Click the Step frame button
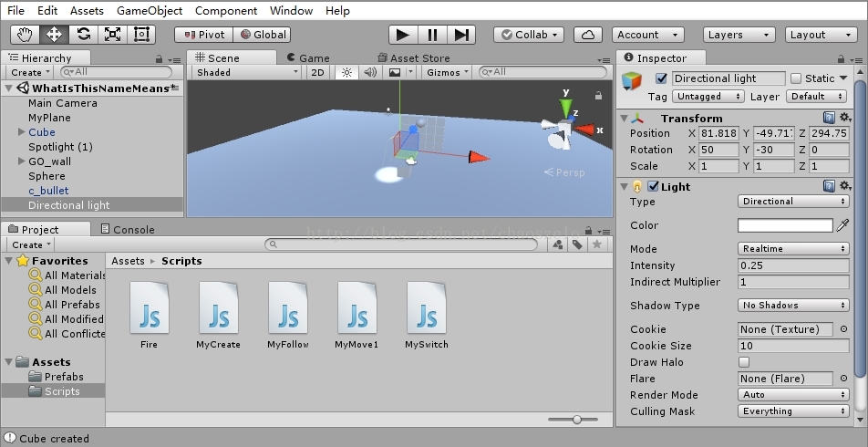 point(461,35)
